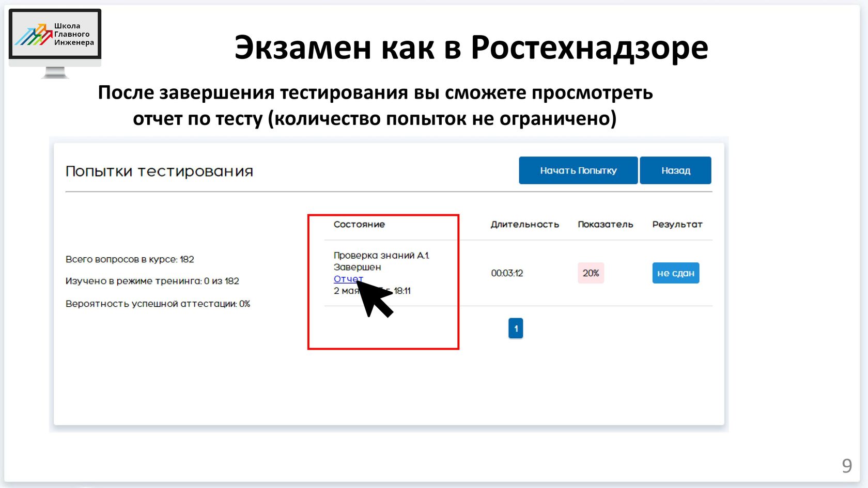Click the Результат column header
This screenshot has width=868, height=488.
pos(677,224)
